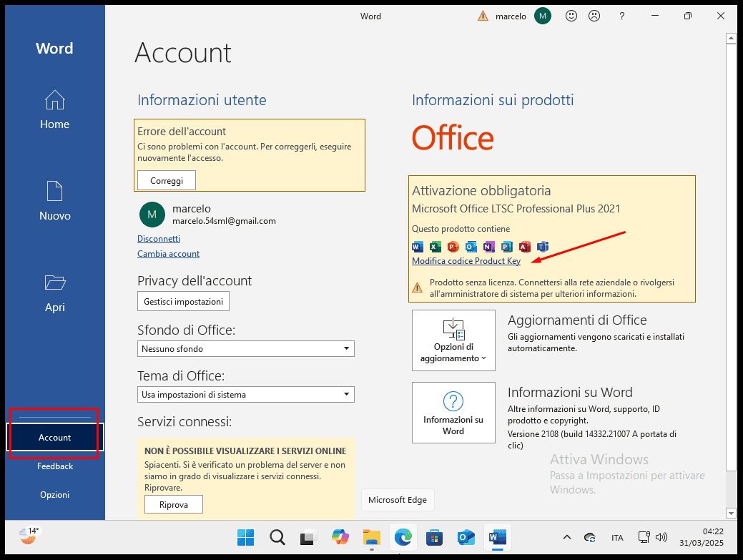Click the Home icon in sidebar
Image resolution: width=743 pixels, height=560 pixels.
(54, 100)
